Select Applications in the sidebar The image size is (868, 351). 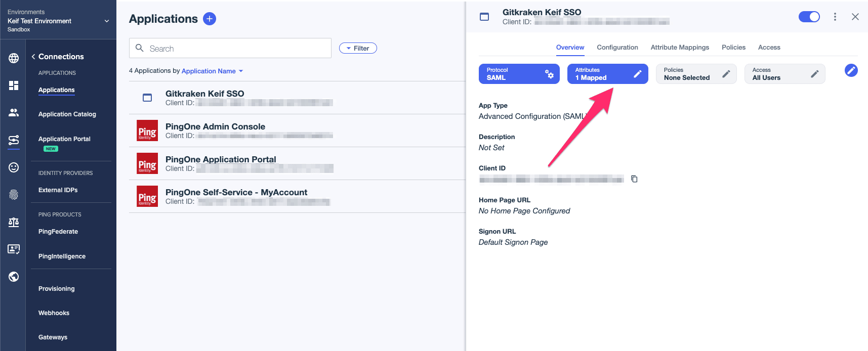tap(57, 90)
